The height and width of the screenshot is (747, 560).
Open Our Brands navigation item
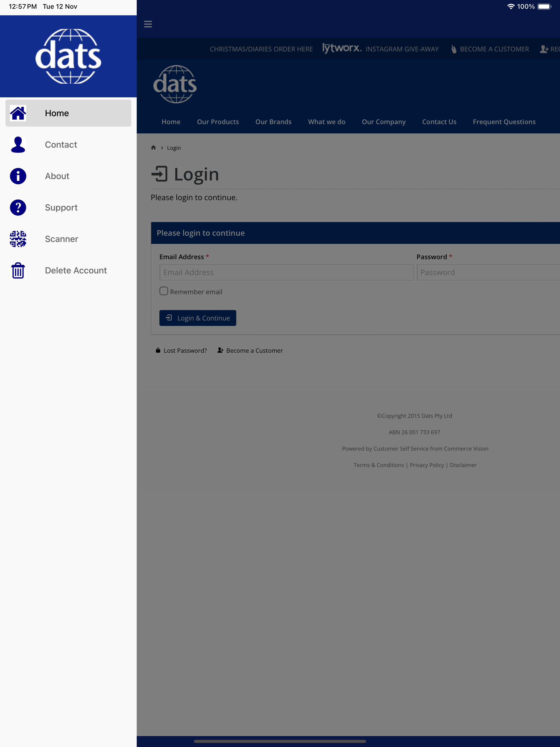(x=273, y=122)
